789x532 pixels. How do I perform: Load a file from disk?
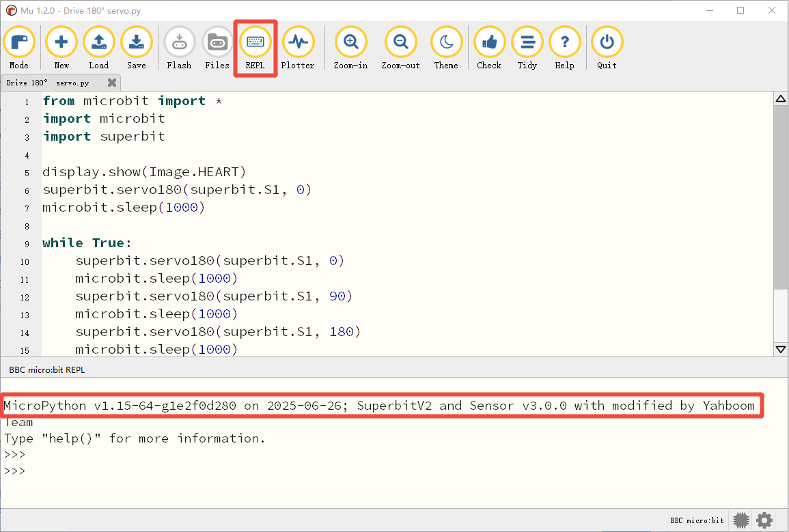click(x=98, y=48)
